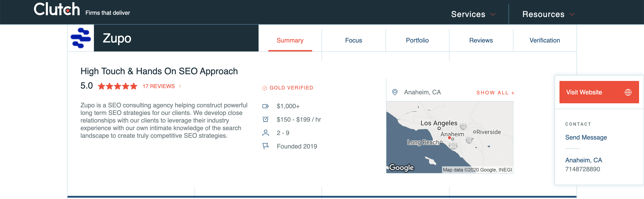Click Los Angeles label on the map
644x199 pixels.
tap(439, 123)
